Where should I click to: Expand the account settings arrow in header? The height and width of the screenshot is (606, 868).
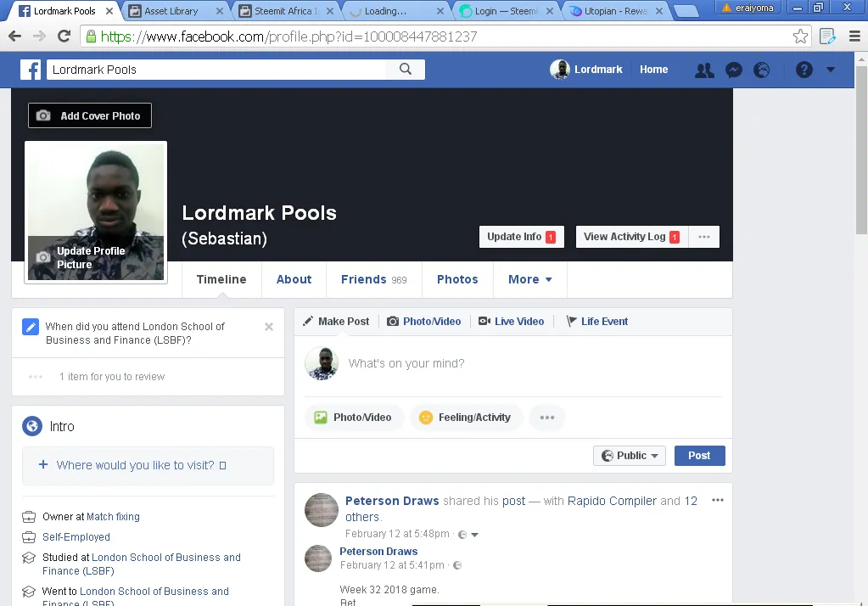831,70
